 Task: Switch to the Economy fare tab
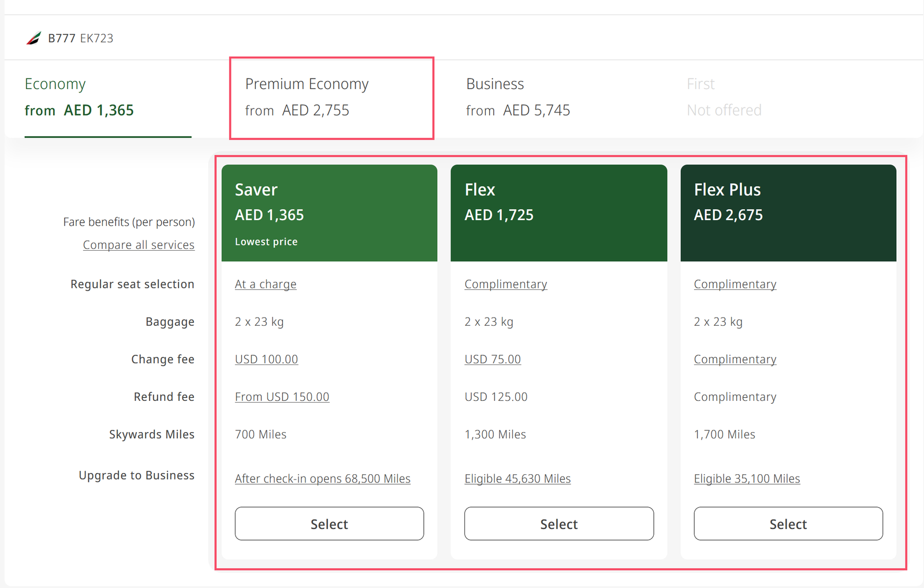(79, 97)
